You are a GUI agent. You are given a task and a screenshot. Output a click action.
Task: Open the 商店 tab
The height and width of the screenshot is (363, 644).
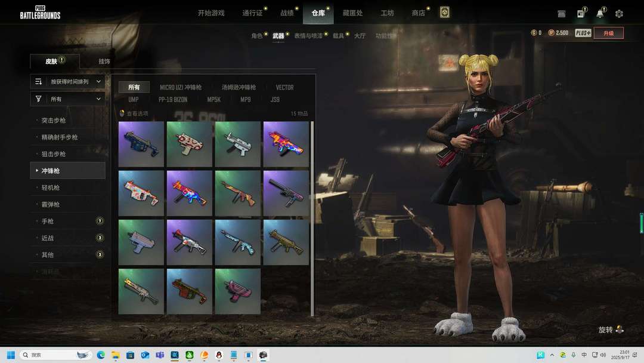click(419, 13)
